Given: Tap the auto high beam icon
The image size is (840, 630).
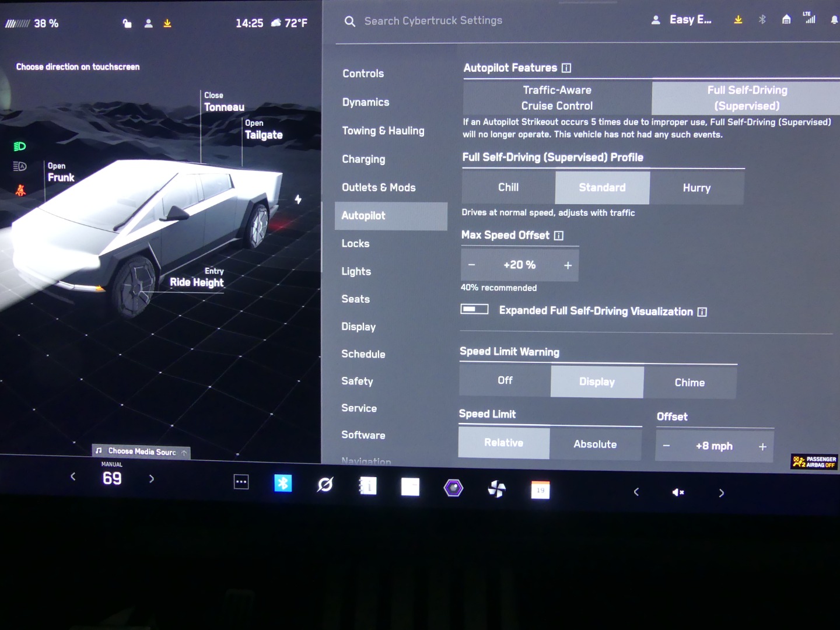Looking at the screenshot, I should 20,167.
